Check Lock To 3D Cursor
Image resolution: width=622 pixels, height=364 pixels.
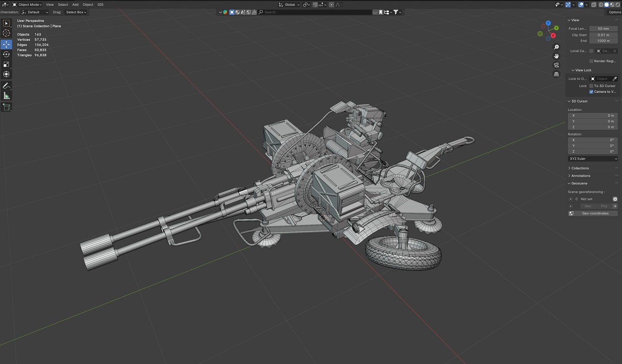[591, 86]
